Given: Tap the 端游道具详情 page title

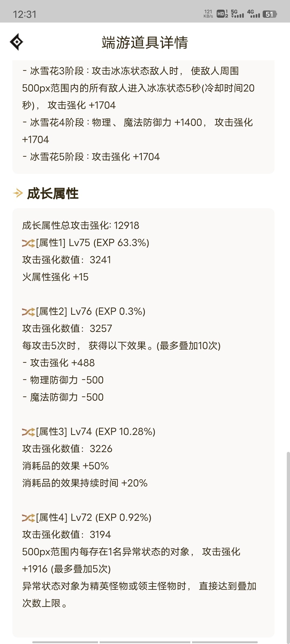Looking at the screenshot, I should (x=145, y=42).
